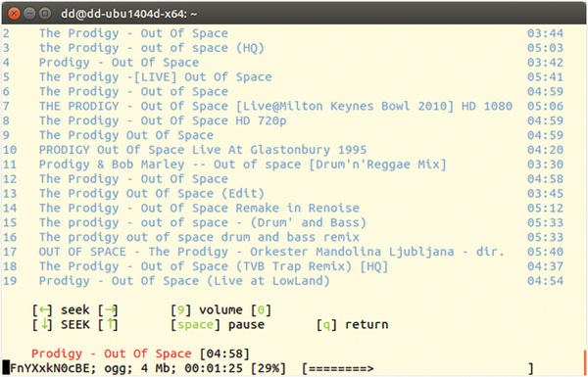The height and width of the screenshot is (377, 588).
Task: Click the window title dd@dd-ubu1404d-x64
Action: [x=128, y=14]
